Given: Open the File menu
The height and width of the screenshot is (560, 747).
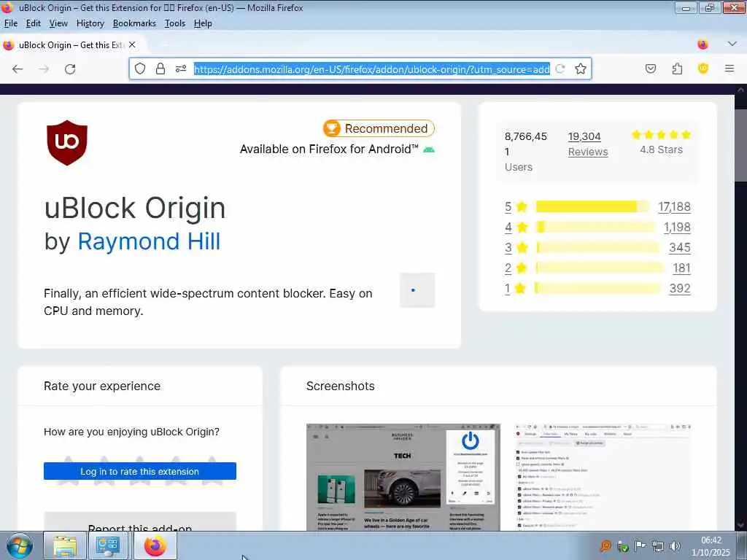Looking at the screenshot, I should tap(10, 23).
